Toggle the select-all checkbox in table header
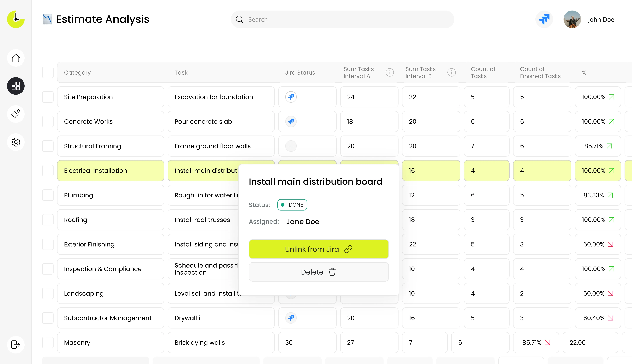632x364 pixels. (x=48, y=72)
